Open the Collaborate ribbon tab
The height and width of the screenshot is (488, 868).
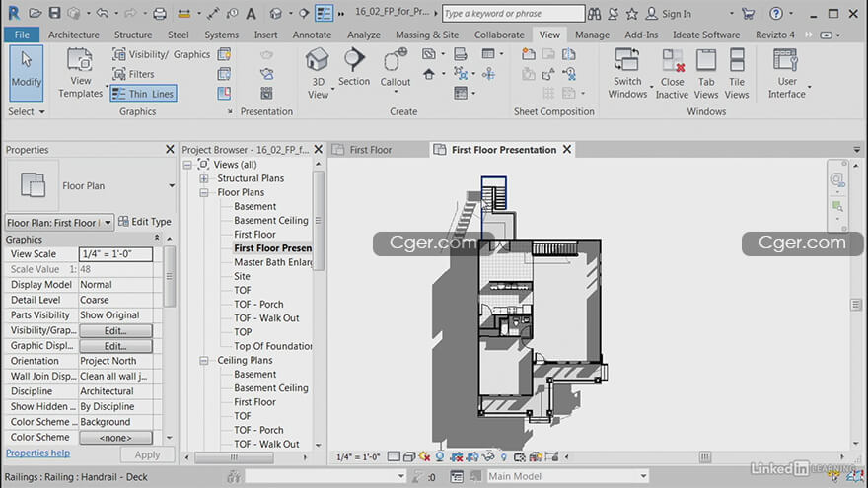point(499,35)
